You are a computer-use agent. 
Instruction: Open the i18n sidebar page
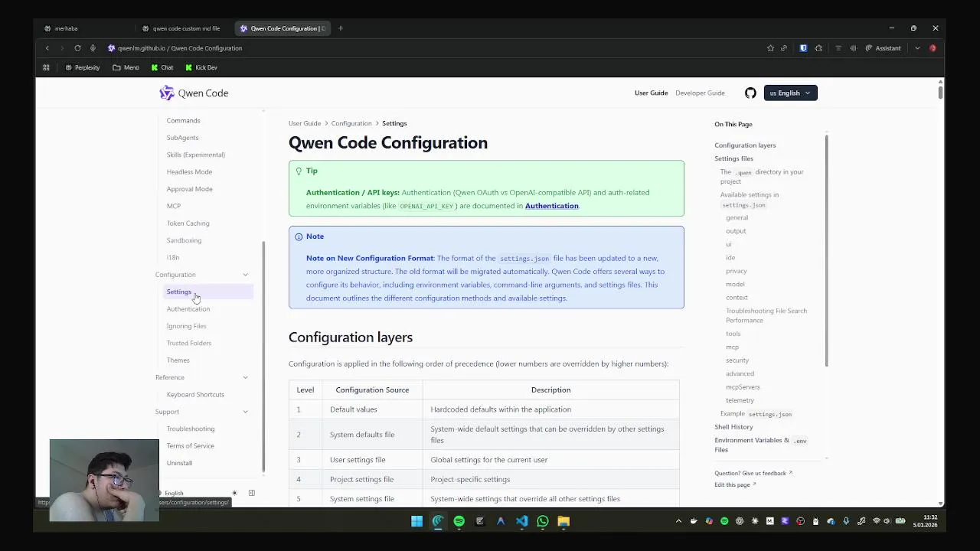173,257
